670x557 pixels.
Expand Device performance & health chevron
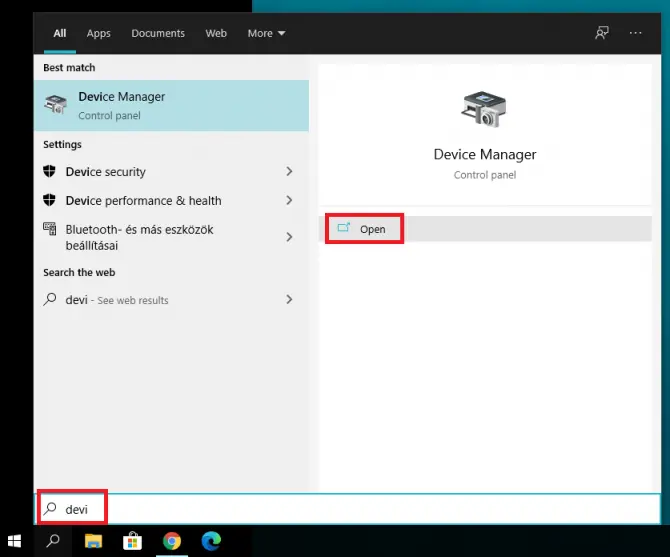coord(289,200)
